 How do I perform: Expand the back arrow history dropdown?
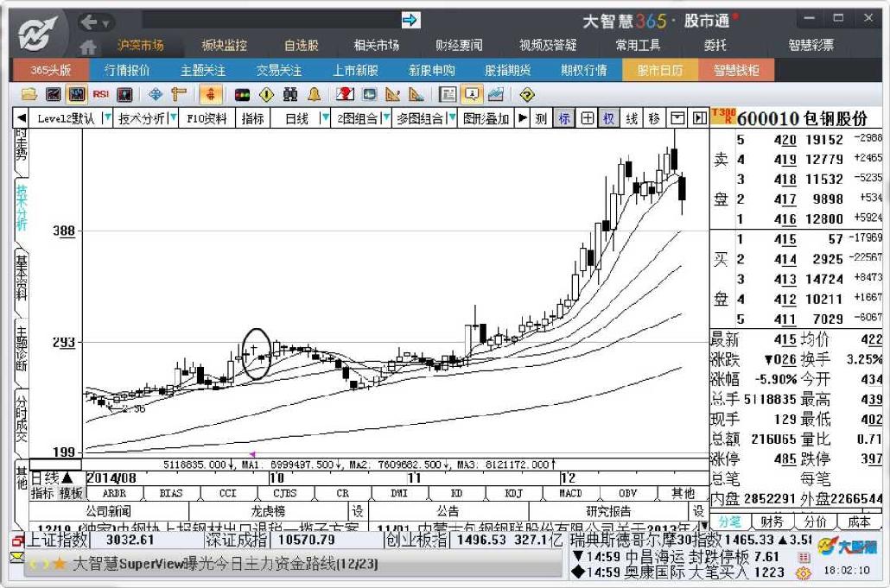[x=106, y=23]
